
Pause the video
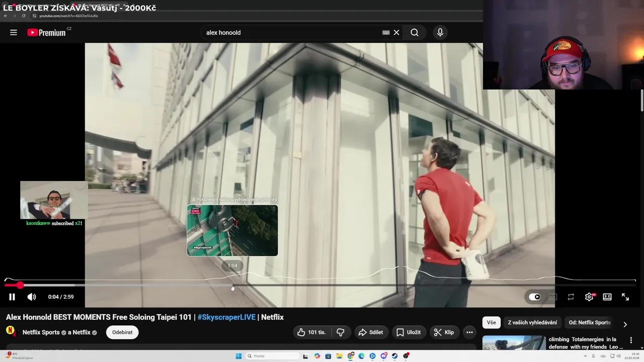(12, 297)
